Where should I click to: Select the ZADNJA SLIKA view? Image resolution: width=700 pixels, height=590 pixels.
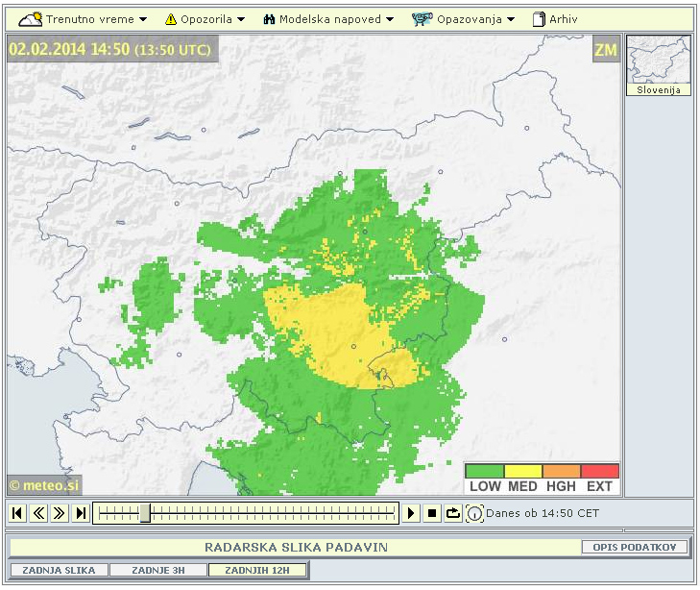[59, 570]
